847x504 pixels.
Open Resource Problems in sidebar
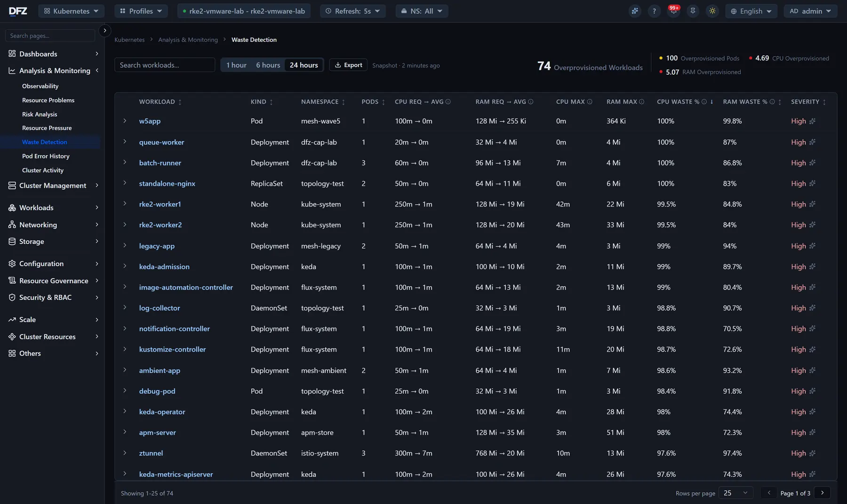48,100
